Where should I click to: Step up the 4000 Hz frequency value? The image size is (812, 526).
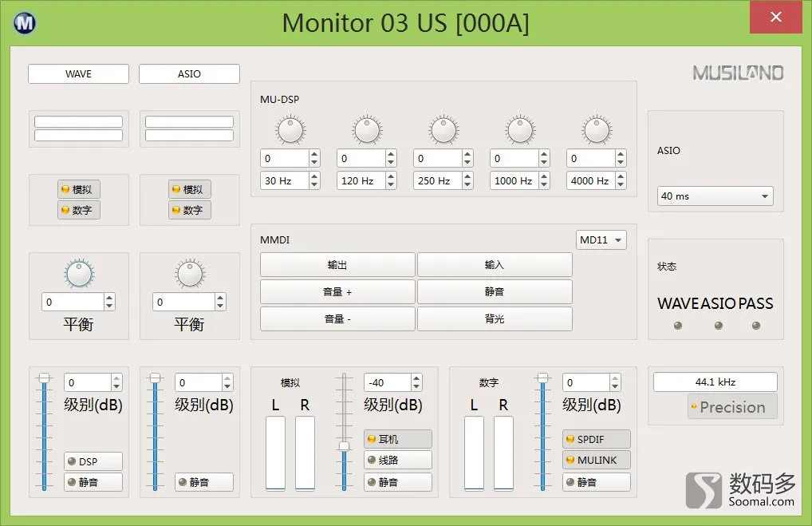pyautogui.click(x=621, y=176)
